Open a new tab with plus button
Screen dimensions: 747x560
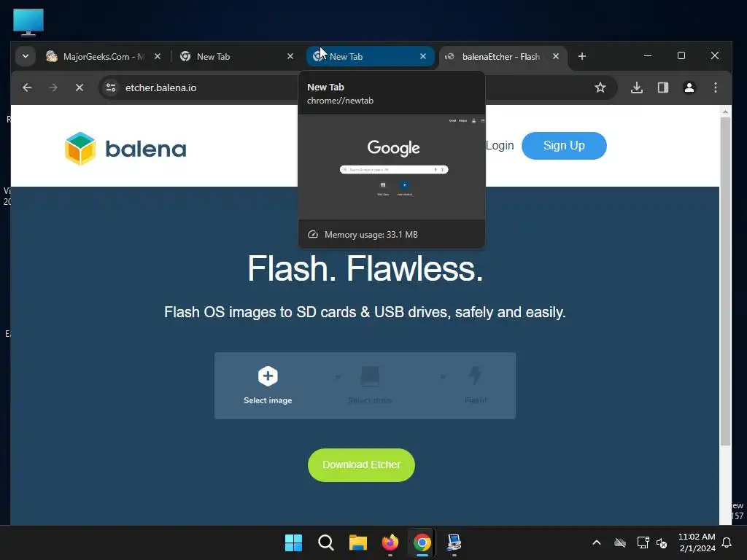point(581,56)
